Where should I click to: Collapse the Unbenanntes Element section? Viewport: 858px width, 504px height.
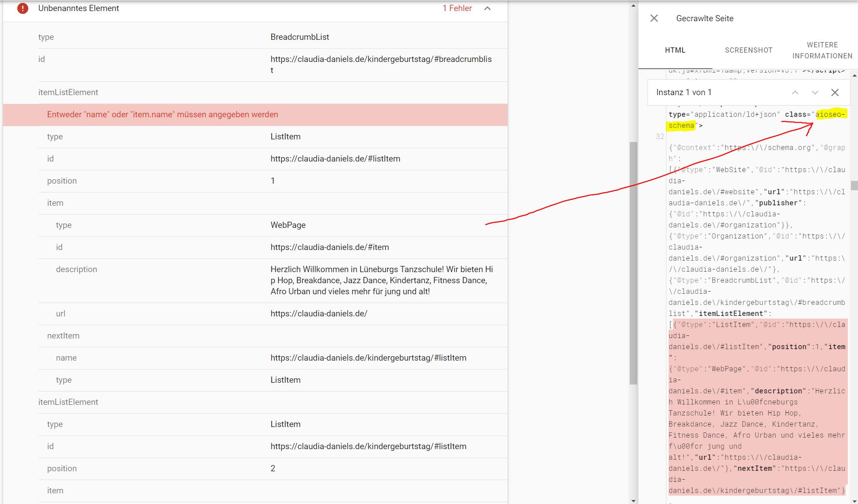(x=487, y=8)
